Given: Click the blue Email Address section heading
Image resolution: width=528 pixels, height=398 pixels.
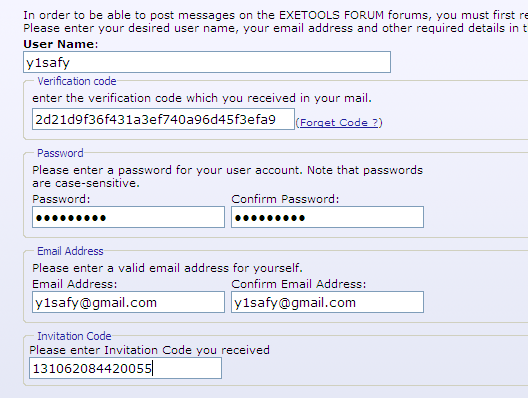Looking at the screenshot, I should tap(70, 251).
